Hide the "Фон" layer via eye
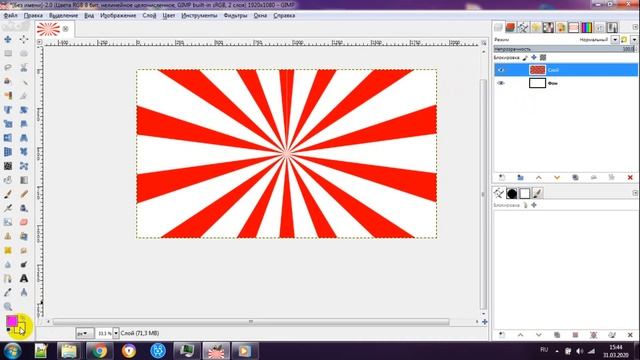The width and height of the screenshot is (640, 360). pyautogui.click(x=501, y=83)
